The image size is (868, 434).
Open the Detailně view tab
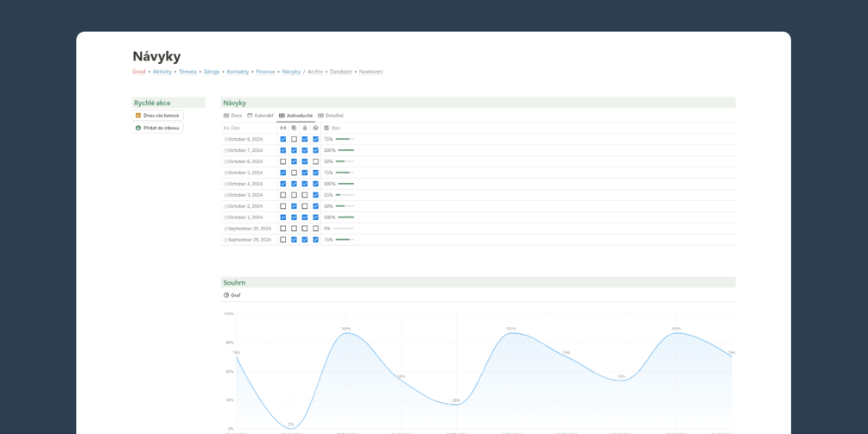click(x=331, y=116)
